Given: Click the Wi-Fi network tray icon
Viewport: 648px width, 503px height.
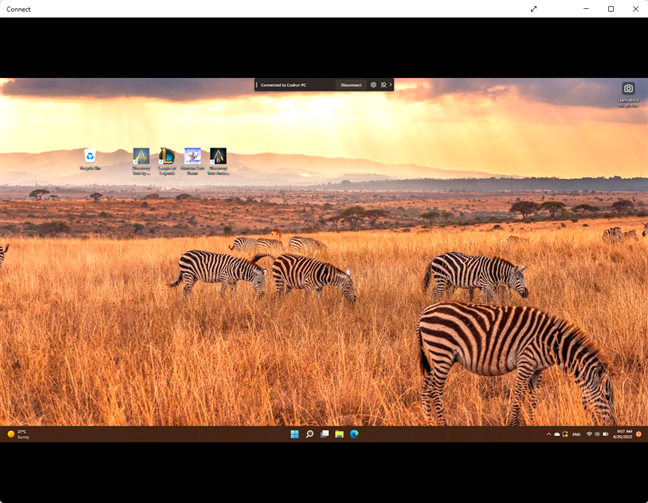Looking at the screenshot, I should coord(589,434).
